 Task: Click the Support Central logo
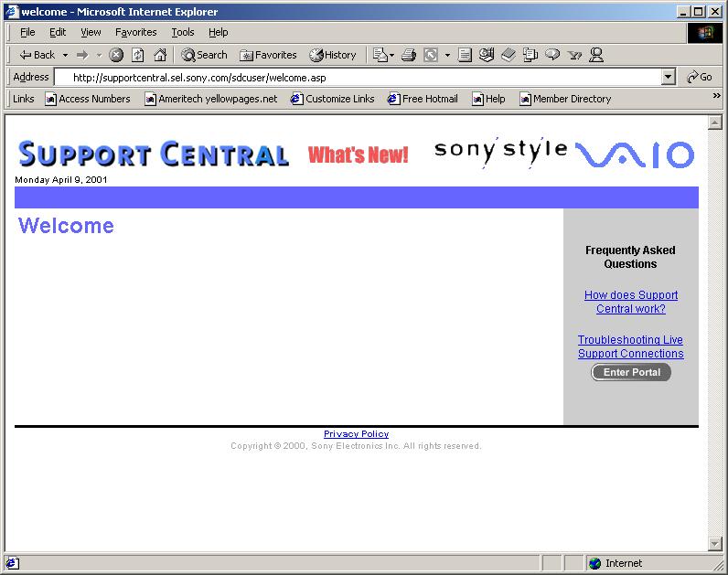154,154
